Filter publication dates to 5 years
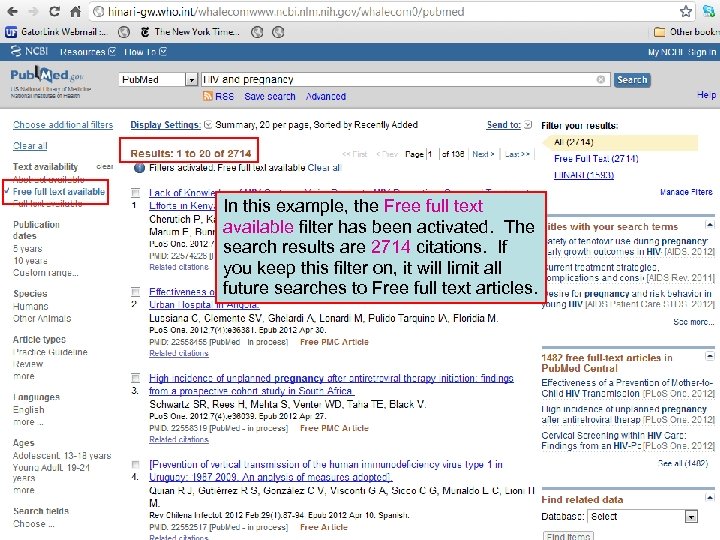 28,248
